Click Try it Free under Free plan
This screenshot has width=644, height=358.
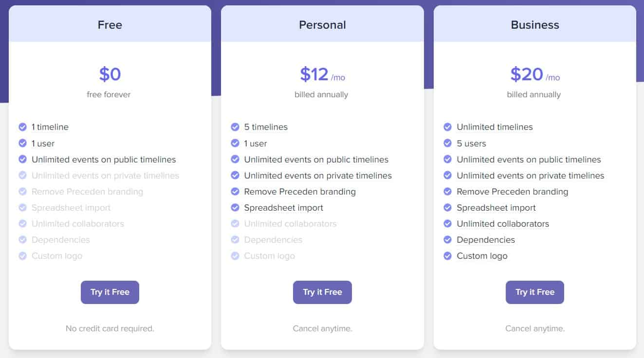point(110,292)
